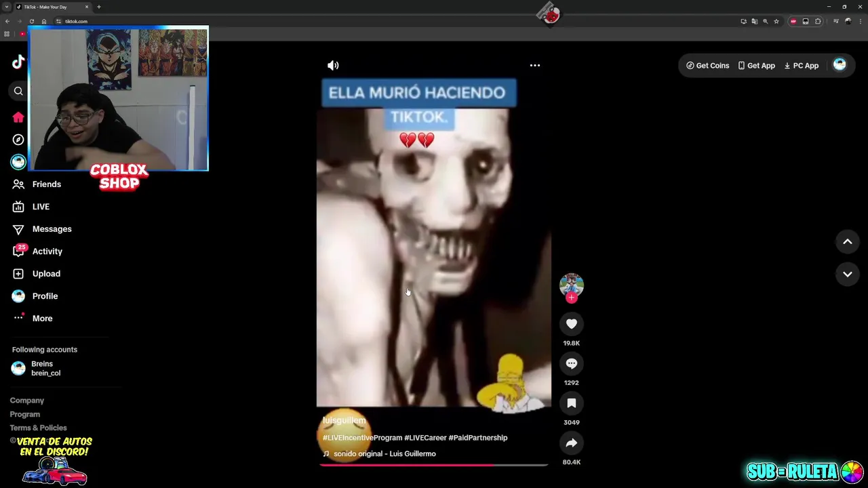
Task: Go to the previous video with up chevron
Action: click(x=848, y=242)
